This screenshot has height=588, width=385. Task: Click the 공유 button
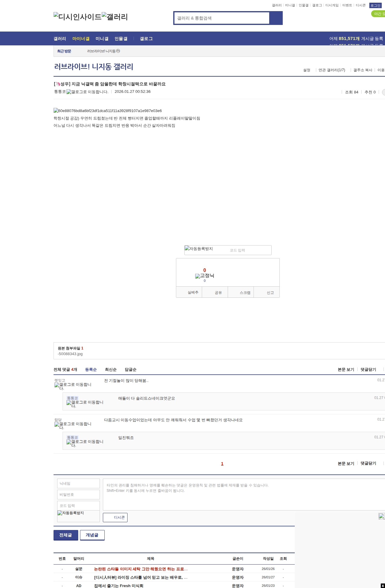pos(215,292)
